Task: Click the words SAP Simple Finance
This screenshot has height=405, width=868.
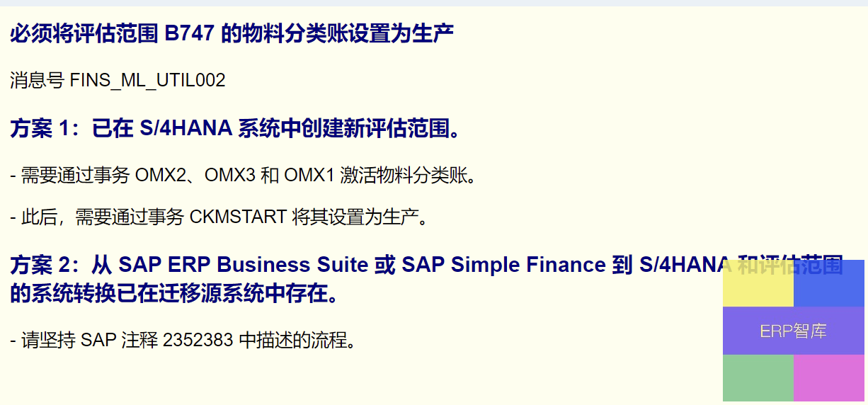Action: (x=503, y=265)
